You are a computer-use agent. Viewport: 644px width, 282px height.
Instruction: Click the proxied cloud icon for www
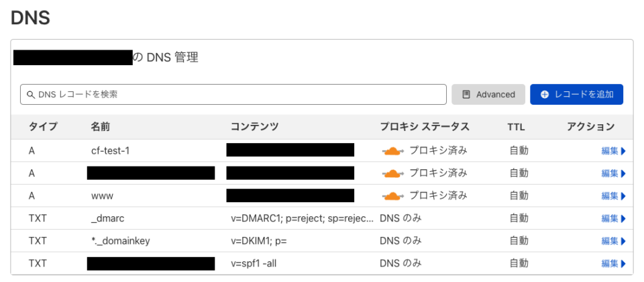[393, 195]
